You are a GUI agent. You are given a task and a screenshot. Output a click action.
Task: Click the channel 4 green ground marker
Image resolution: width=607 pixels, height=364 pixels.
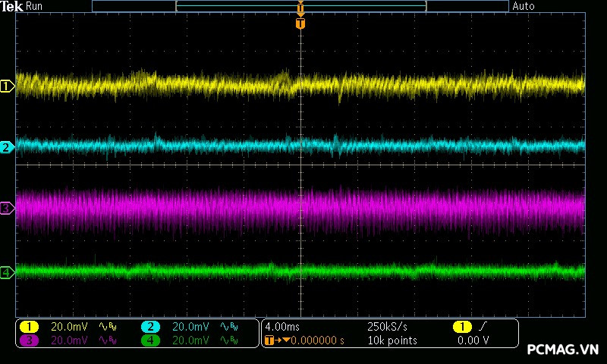click(8, 272)
